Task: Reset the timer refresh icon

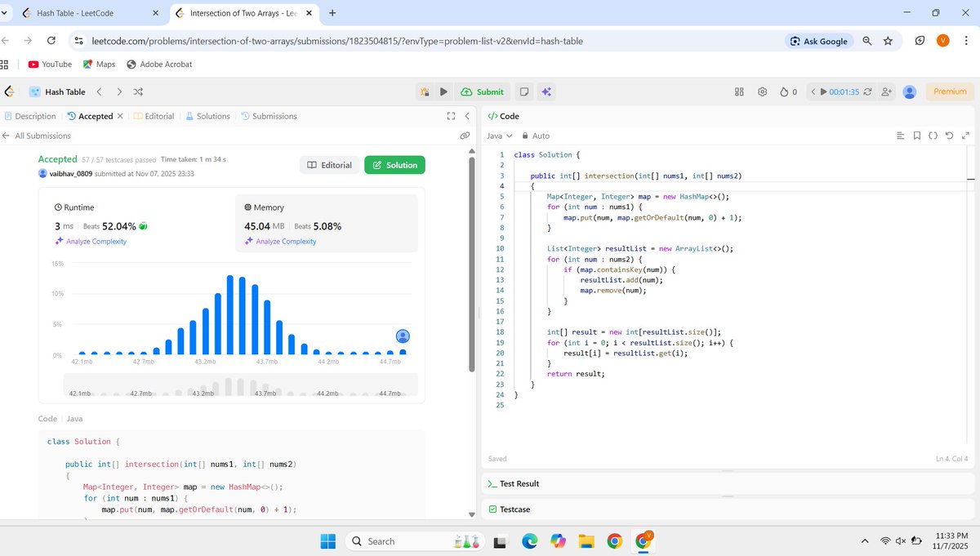Action: pos(867,92)
